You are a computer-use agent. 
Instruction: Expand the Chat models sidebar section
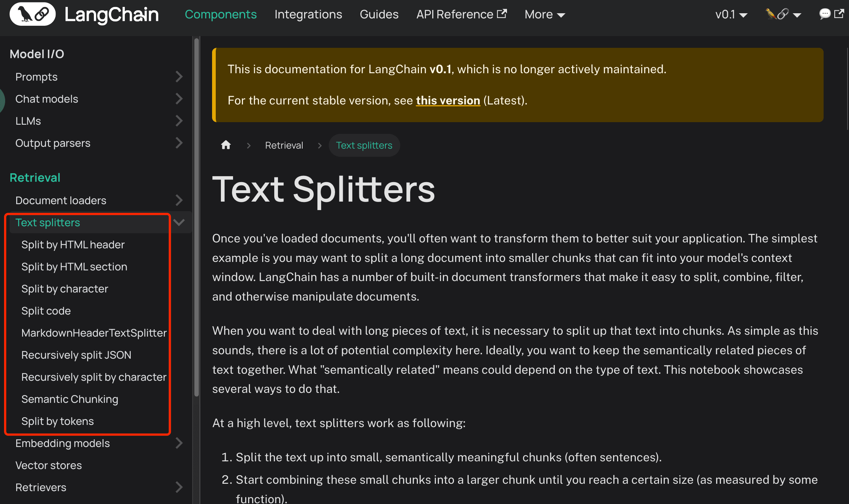(x=179, y=99)
